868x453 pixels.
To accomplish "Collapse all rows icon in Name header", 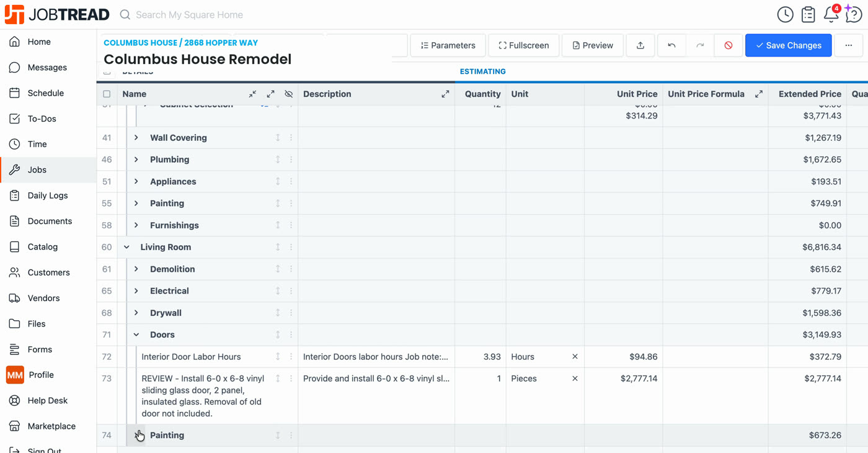I will [252, 94].
